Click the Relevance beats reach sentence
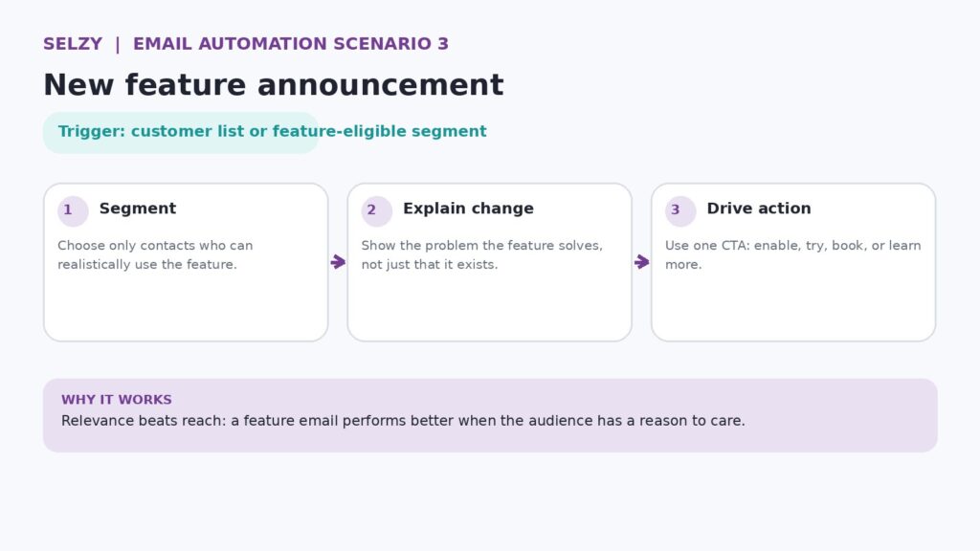The image size is (980, 551). coord(403,421)
